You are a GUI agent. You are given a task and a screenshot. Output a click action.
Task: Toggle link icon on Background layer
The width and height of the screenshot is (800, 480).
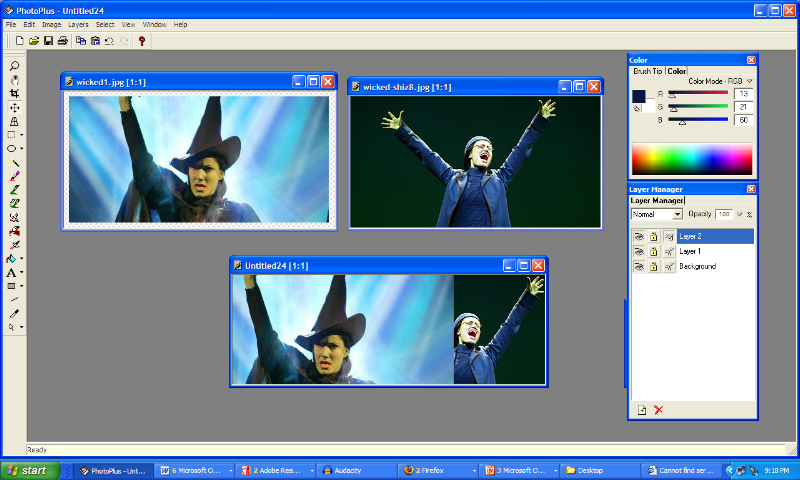(669, 266)
